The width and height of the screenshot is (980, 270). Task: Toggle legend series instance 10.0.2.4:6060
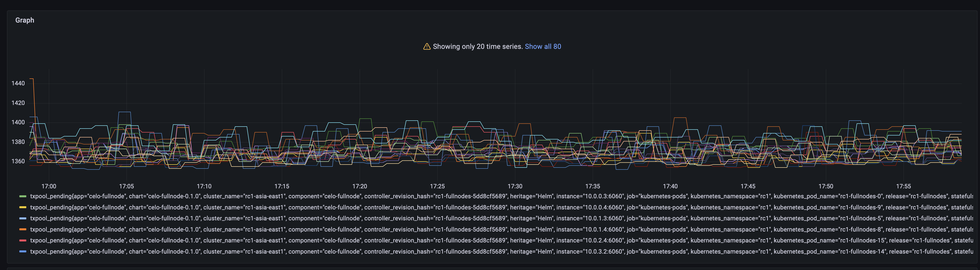tap(501, 240)
